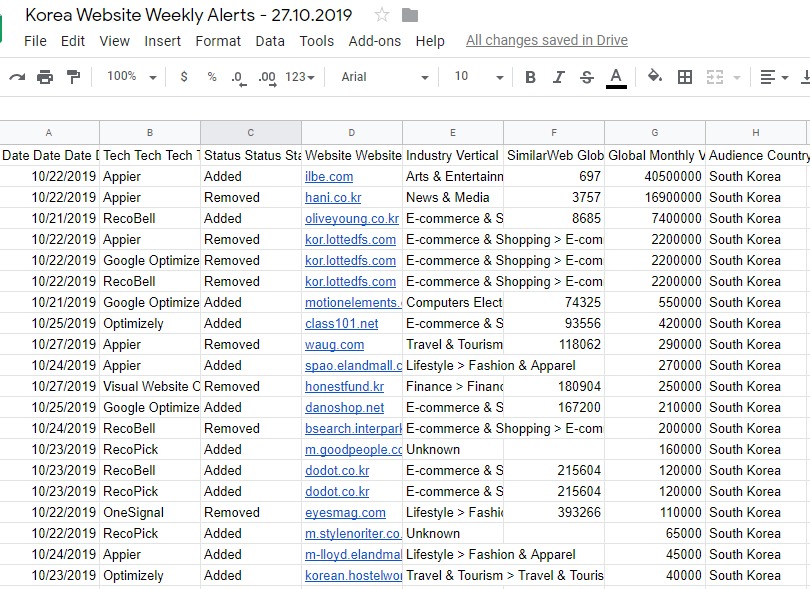
Task: Toggle italic formatting
Action: 559,77
